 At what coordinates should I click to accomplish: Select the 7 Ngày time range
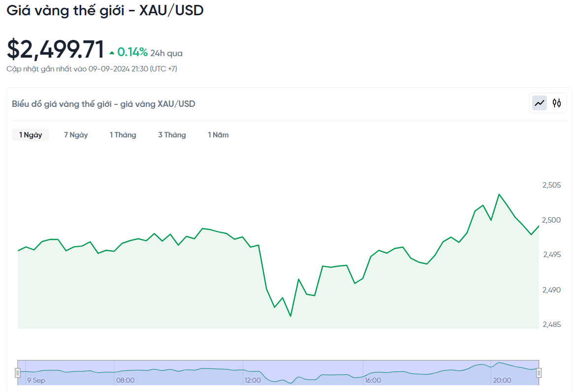click(x=76, y=135)
